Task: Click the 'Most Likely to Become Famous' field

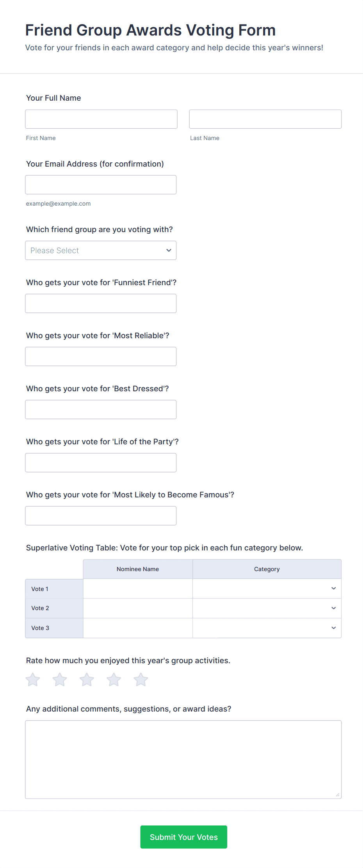Action: 101,516
